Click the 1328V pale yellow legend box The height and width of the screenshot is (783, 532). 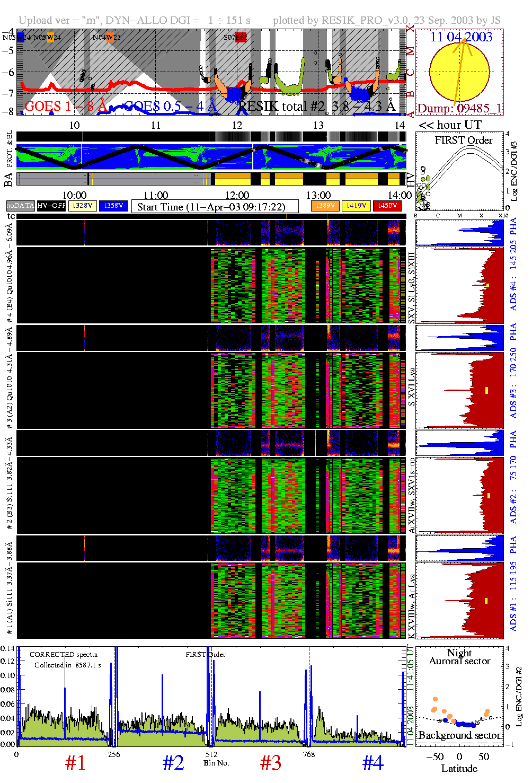point(83,206)
